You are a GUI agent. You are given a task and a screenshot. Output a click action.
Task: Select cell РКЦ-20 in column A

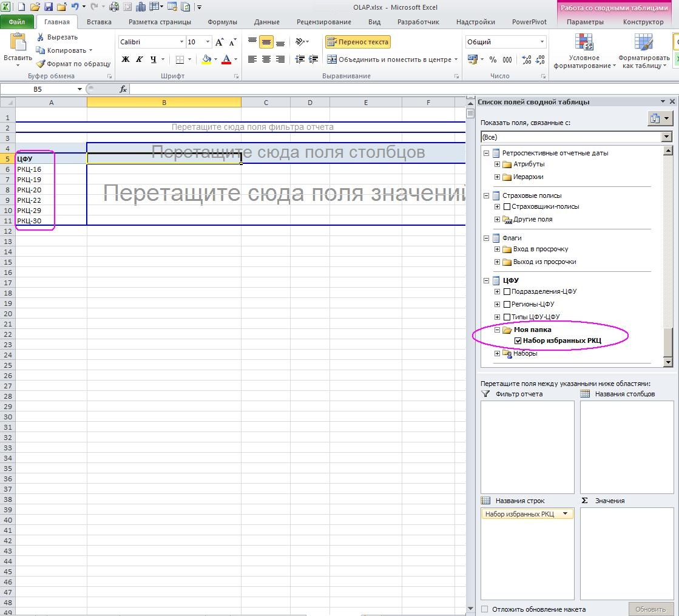(51, 190)
